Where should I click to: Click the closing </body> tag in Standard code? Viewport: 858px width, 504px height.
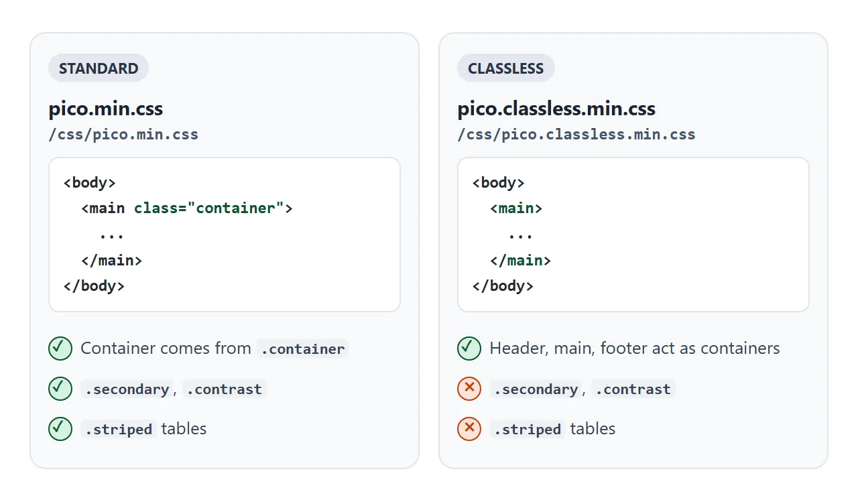pyautogui.click(x=94, y=286)
